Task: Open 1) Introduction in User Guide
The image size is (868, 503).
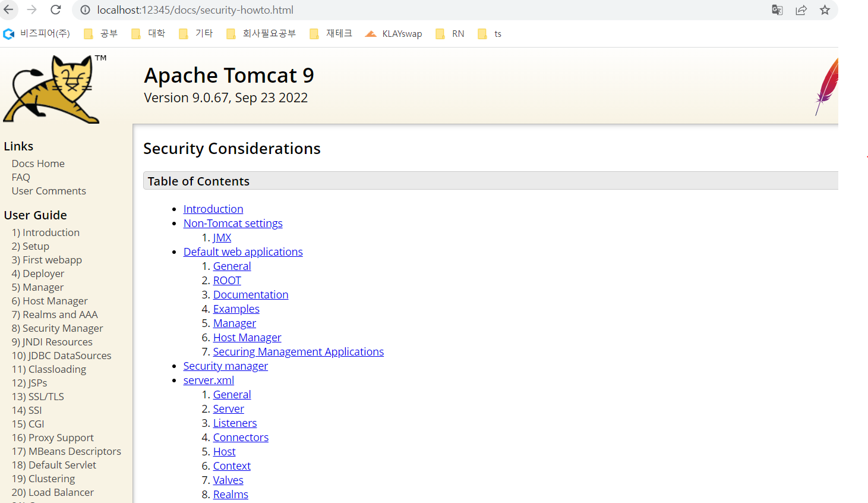Action: click(46, 232)
